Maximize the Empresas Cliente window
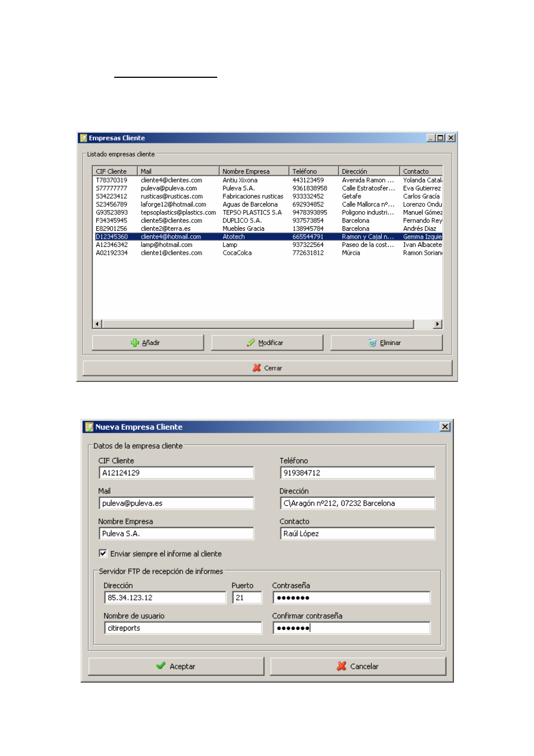 441,138
